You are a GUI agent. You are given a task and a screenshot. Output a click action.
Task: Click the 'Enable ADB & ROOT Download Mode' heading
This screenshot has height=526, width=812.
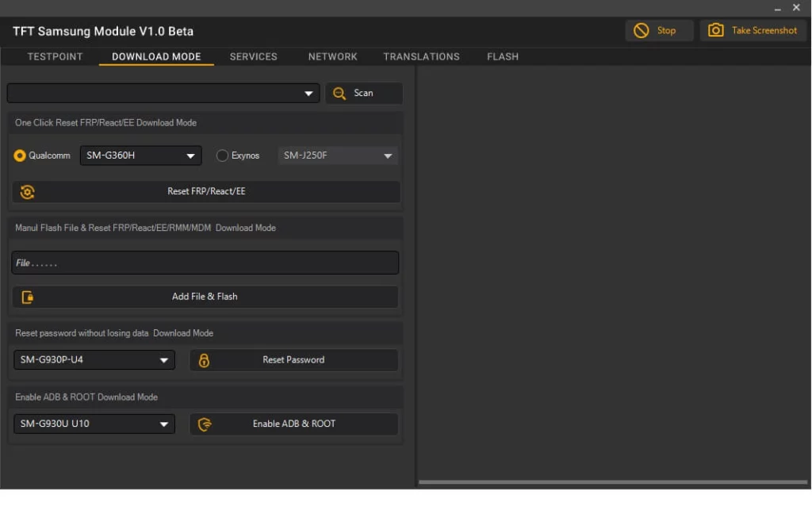click(x=86, y=397)
